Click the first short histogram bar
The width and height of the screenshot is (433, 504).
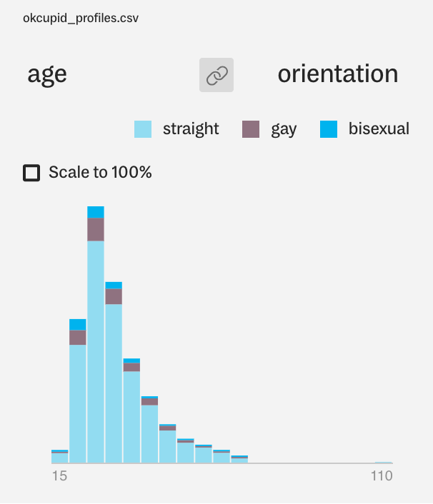point(60,458)
